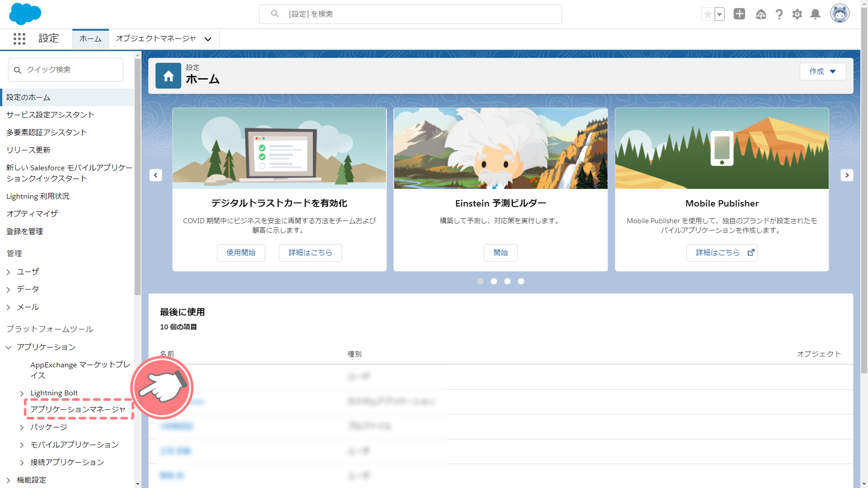Click the Salesforce cloud logo
Screen dimensions: 868x488
pos(25,13)
